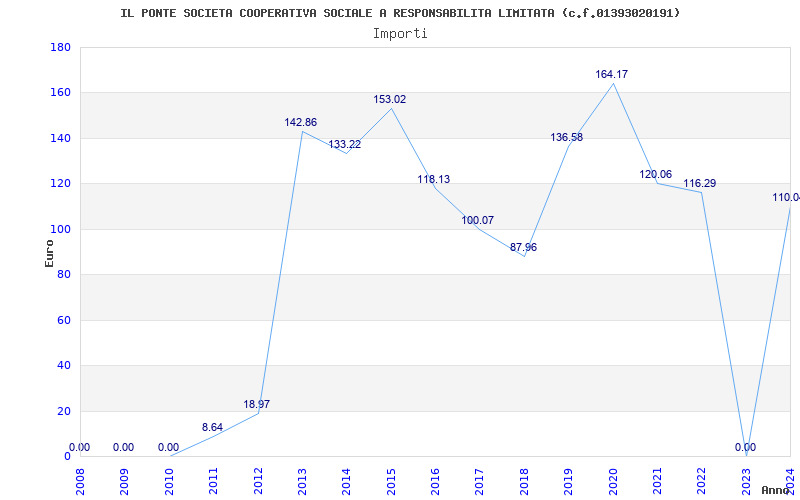
Task: Click the 2012 x-axis year label
Action: [258, 481]
